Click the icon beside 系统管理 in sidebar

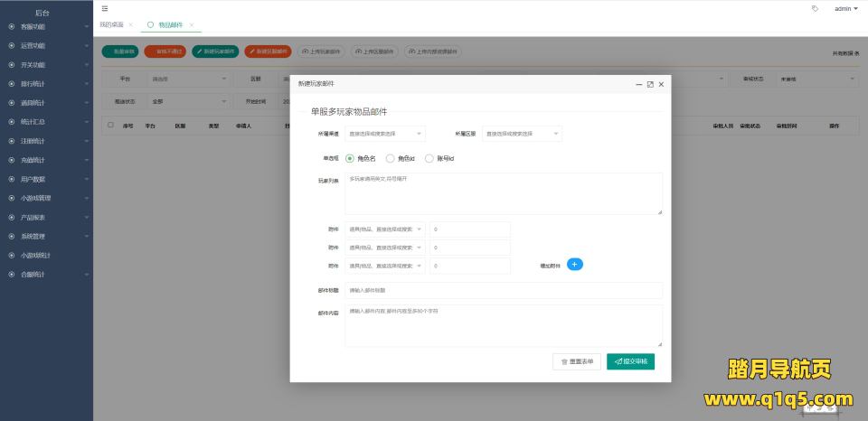tap(12, 236)
